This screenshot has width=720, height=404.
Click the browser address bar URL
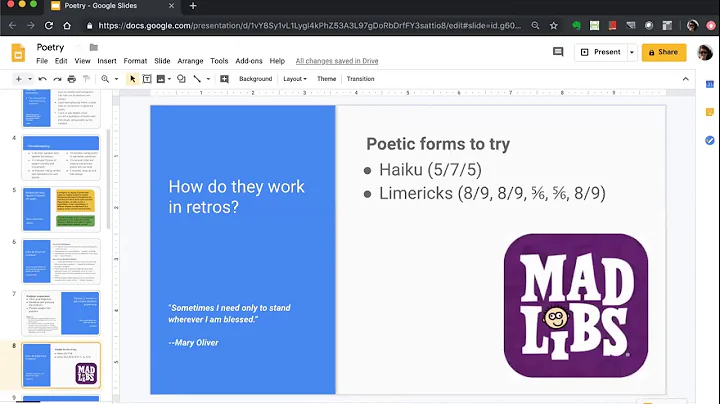[310, 26]
